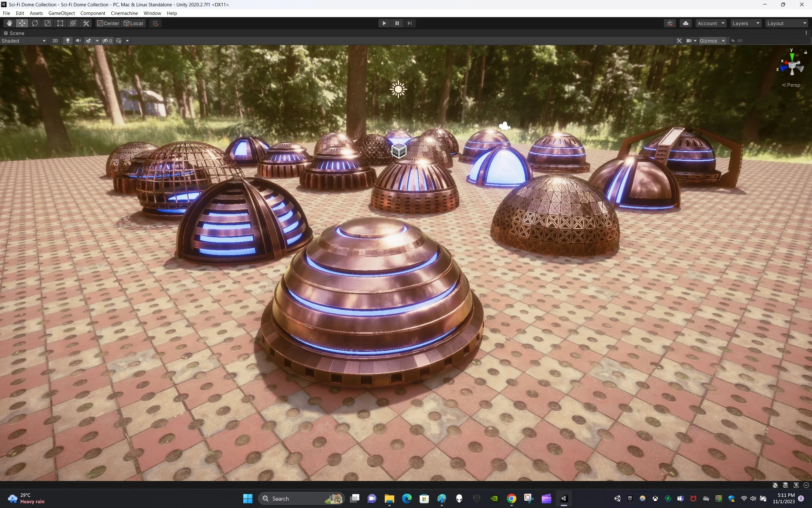Expand the Gizmos dropdown arrow
Viewport: 812px width, 508px height.
pos(723,41)
